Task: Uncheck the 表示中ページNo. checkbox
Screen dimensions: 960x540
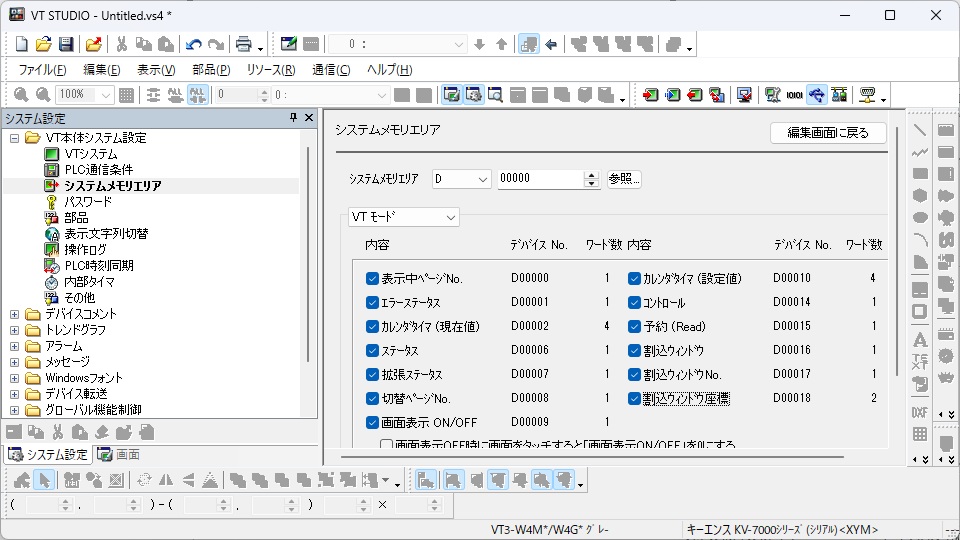Action: click(372, 279)
